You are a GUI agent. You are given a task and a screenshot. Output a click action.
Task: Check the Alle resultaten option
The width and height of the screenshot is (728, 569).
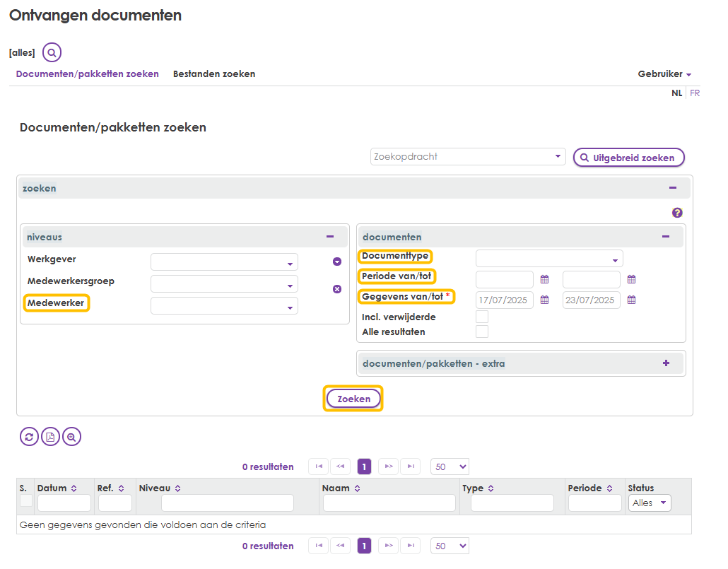pos(481,332)
